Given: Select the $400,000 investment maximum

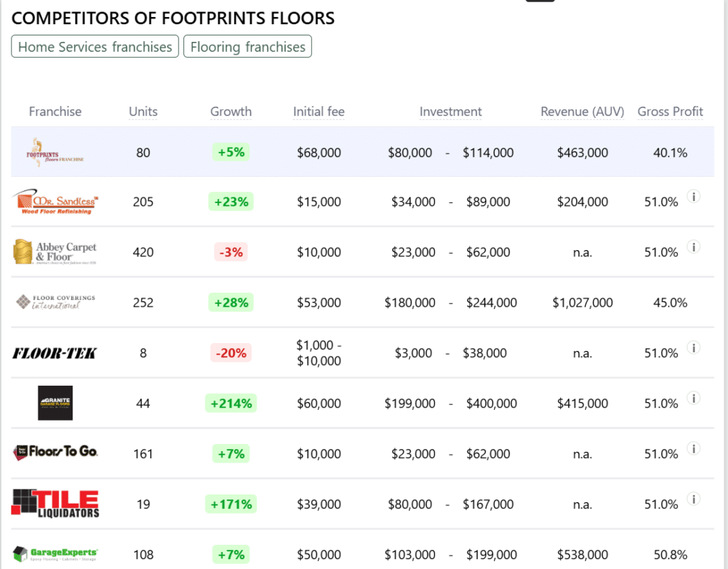Looking at the screenshot, I should tap(492, 403).
